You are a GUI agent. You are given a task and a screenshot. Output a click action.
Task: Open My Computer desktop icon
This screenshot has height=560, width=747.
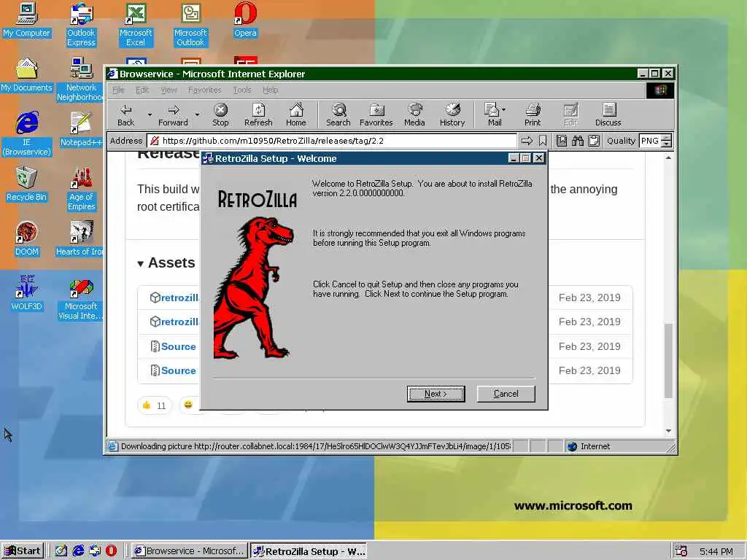point(26,20)
